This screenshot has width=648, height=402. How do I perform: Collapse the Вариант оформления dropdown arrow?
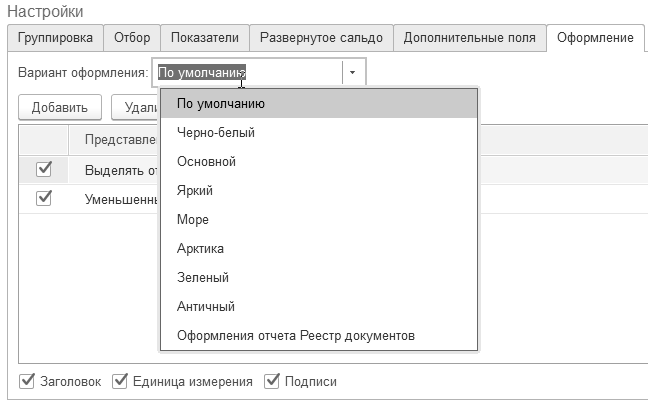[x=354, y=73]
